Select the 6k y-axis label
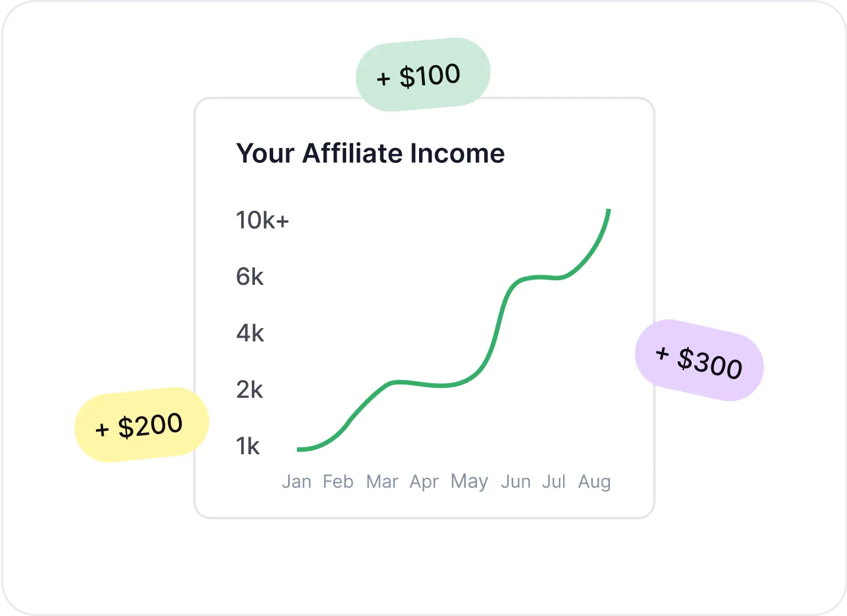 [x=250, y=277]
